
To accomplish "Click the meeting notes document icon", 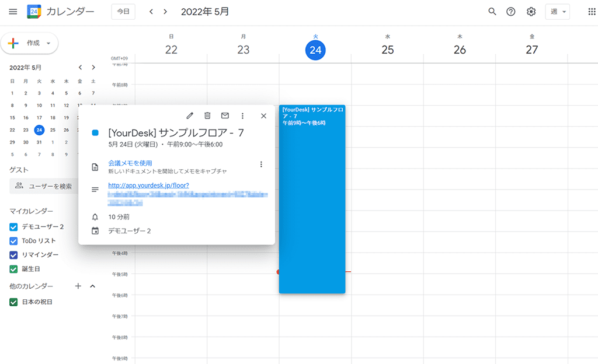I will pyautogui.click(x=95, y=167).
